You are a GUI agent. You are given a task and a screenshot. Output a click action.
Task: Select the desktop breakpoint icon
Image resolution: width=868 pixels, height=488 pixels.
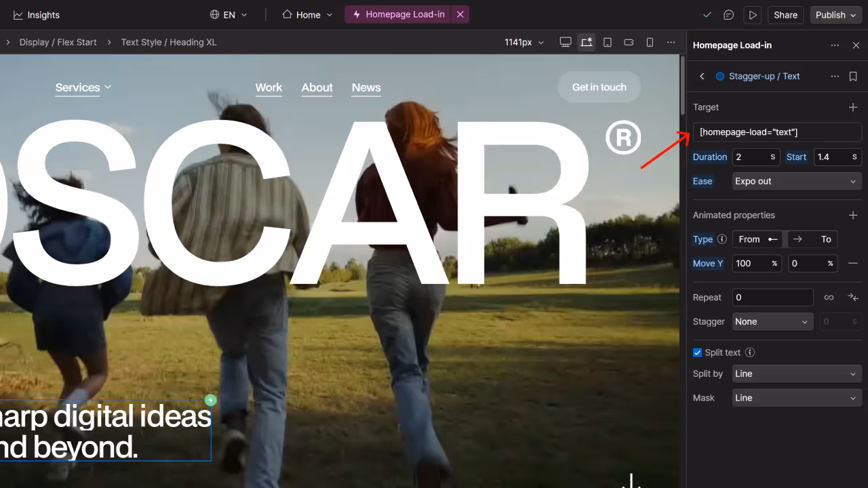click(566, 42)
